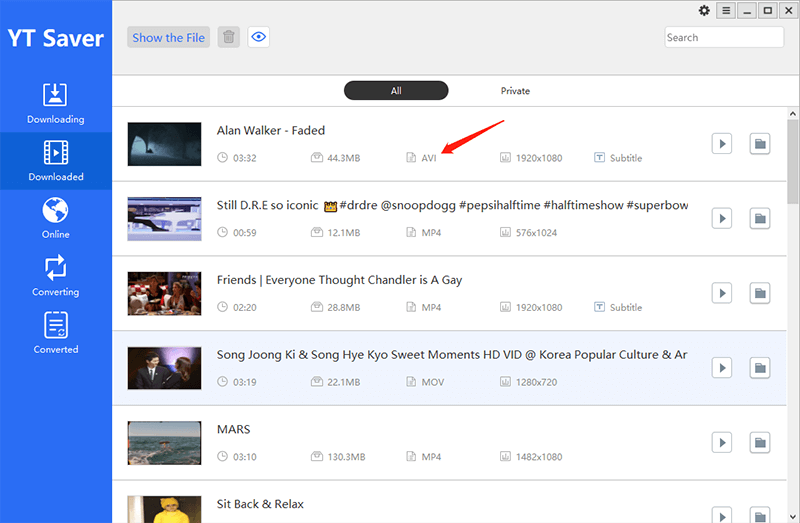Open the hamburger menu
Screen dimensions: 800x523
(726, 11)
